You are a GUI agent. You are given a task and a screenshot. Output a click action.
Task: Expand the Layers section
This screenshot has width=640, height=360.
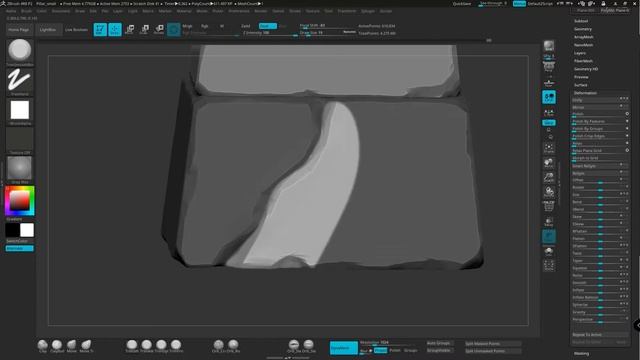click(580, 53)
